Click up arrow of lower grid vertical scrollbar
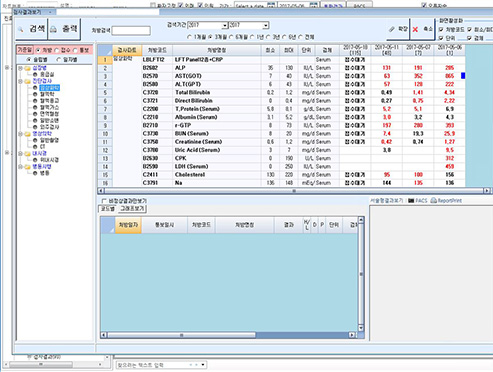 pos(361,220)
